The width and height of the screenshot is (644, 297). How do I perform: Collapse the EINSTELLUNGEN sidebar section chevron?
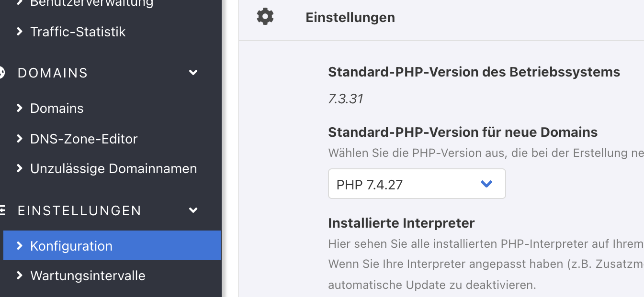pos(193,210)
